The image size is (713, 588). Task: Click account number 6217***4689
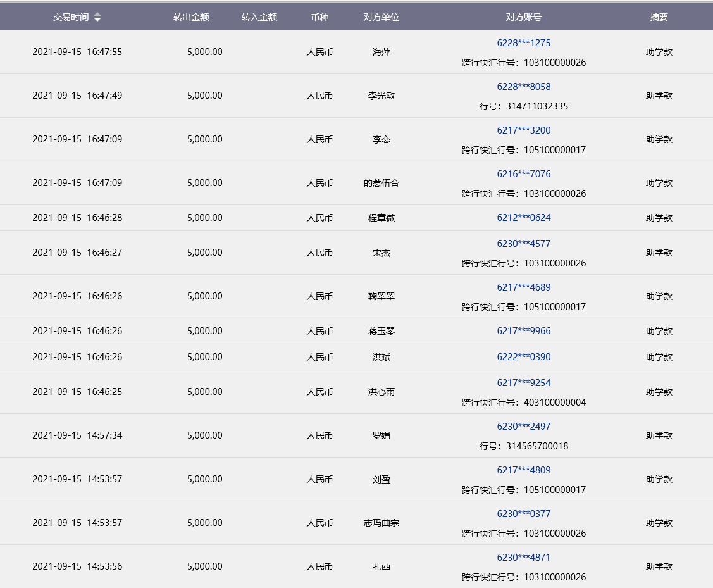coord(523,287)
